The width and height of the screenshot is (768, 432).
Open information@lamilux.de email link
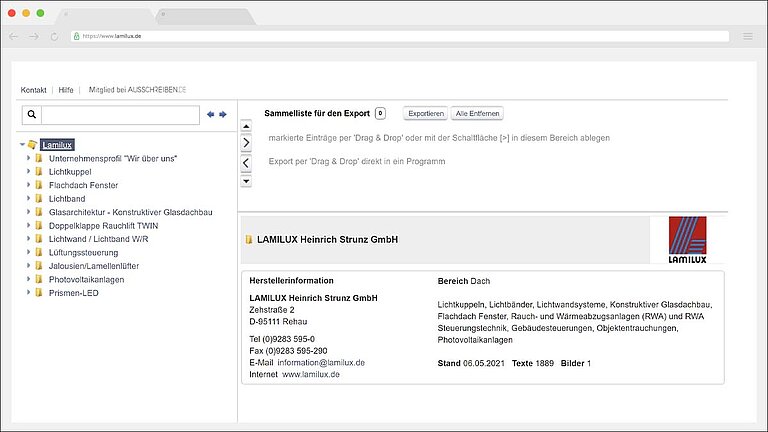point(321,363)
